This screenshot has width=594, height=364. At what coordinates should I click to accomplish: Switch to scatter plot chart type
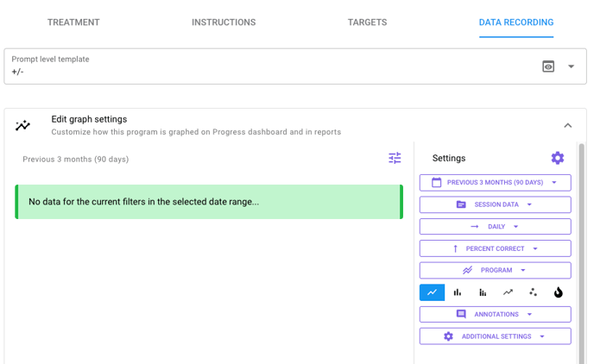(533, 292)
